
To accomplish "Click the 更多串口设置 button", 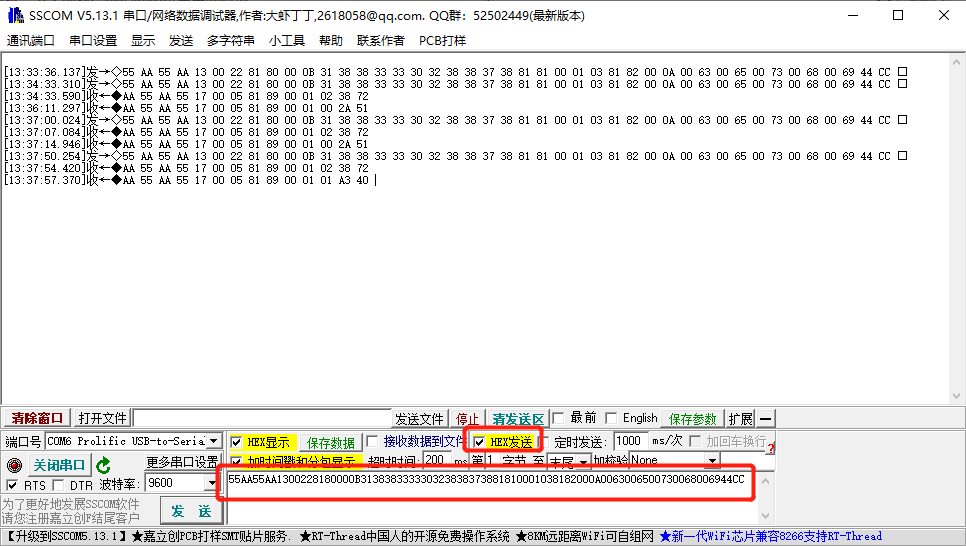I will [x=182, y=462].
